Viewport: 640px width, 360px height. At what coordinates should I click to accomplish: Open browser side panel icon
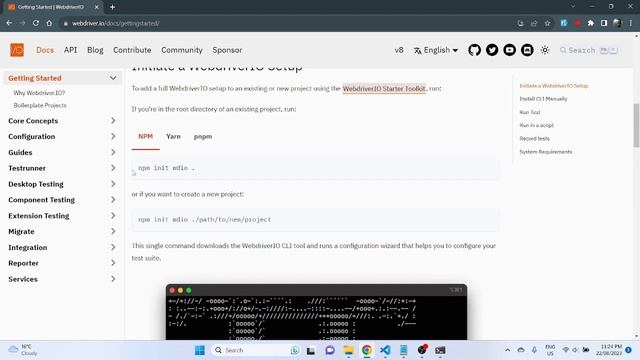[604, 23]
